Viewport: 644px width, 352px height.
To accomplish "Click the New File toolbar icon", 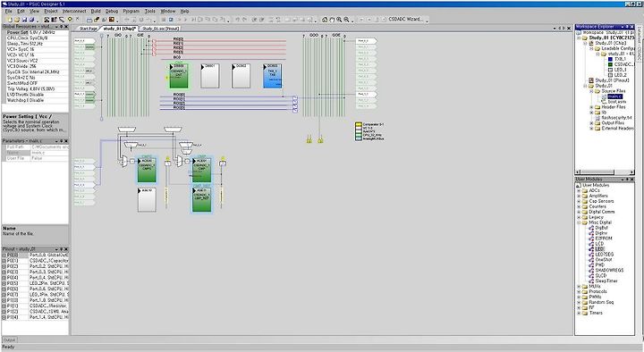I will 11,20.
